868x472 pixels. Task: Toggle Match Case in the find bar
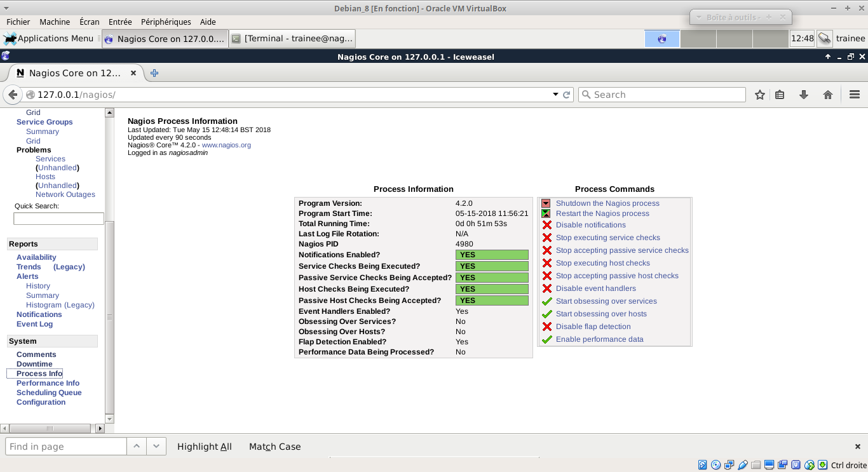coord(275,447)
